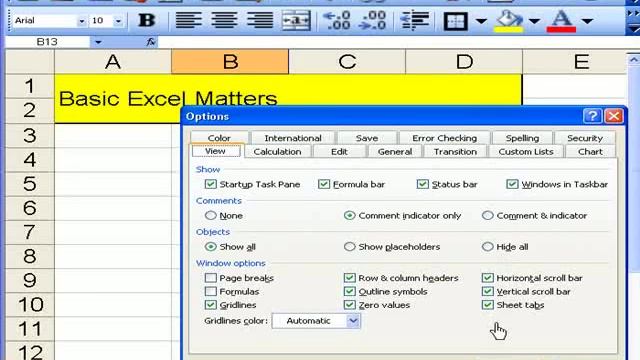The width and height of the screenshot is (640, 360).
Task: Click the worksheet scroll up arrow
Action: click(633, 60)
